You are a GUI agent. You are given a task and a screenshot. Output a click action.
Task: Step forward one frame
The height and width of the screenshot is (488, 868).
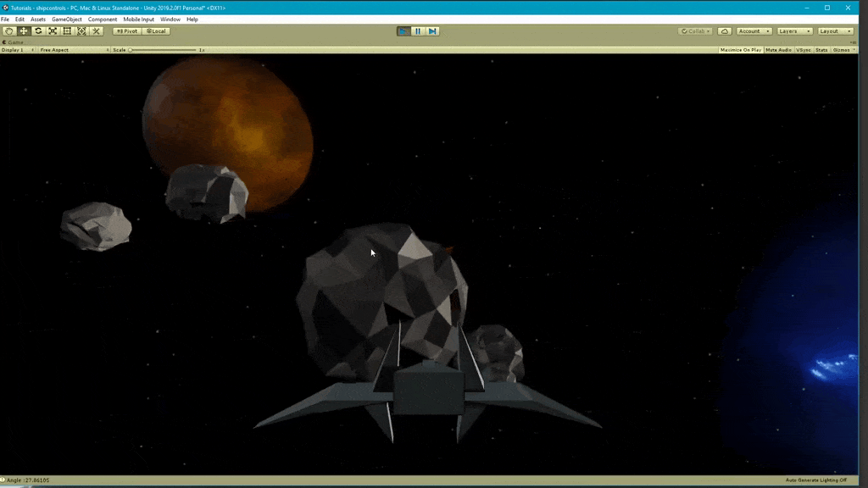pos(432,31)
